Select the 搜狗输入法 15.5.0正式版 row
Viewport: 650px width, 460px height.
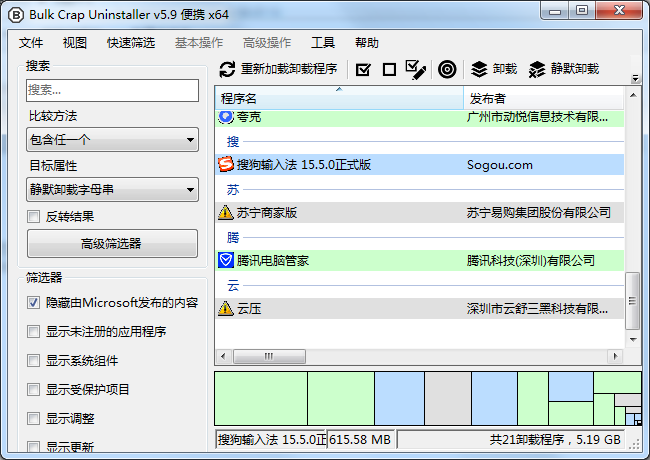[420, 165]
